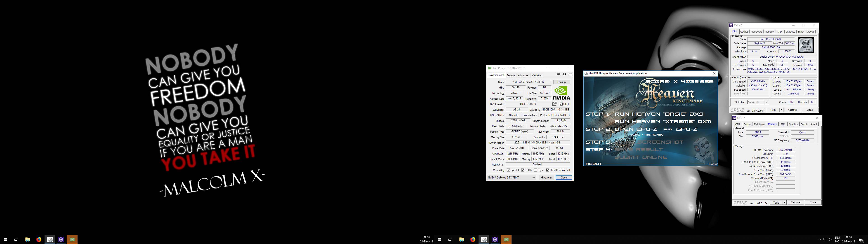Click the Giveaway button in GPU-Z
This screenshot has width=868, height=244.
coord(546,178)
